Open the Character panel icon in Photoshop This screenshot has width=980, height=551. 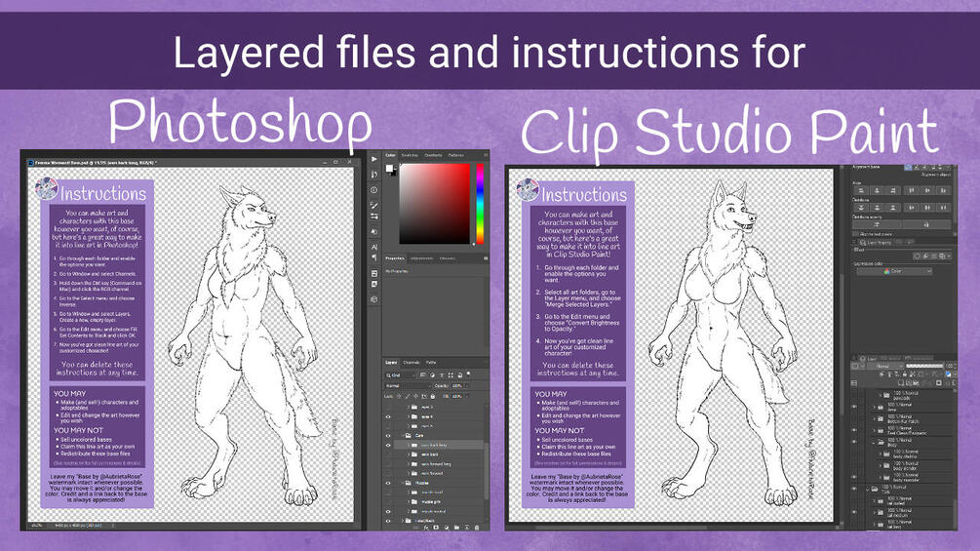coord(373,247)
